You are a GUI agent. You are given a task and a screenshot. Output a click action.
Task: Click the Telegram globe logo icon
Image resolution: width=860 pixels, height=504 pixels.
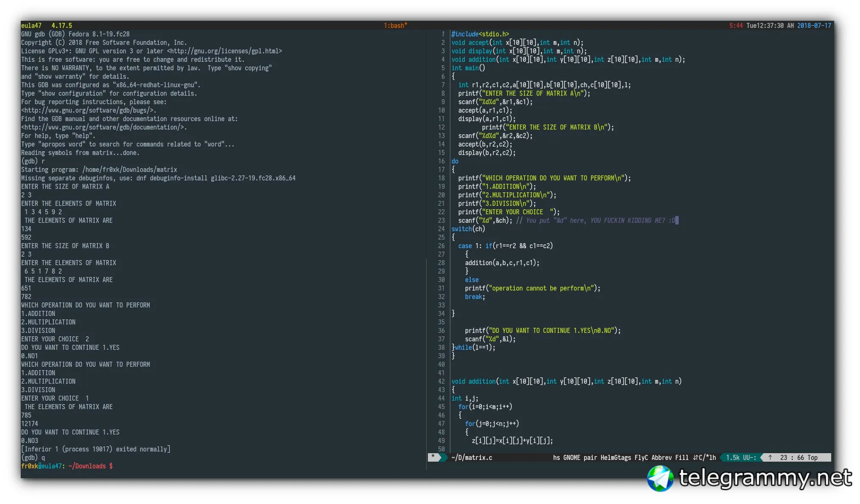[660, 479]
